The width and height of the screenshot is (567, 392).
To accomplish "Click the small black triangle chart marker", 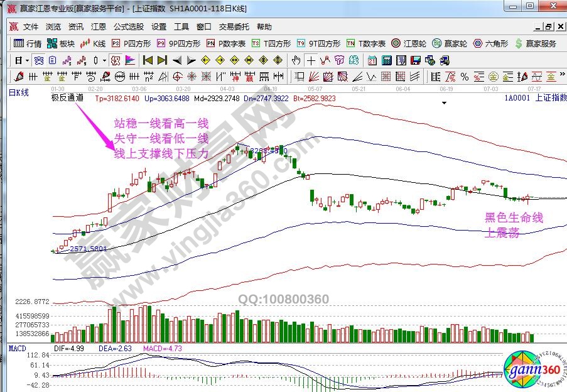I will tap(445, 102).
